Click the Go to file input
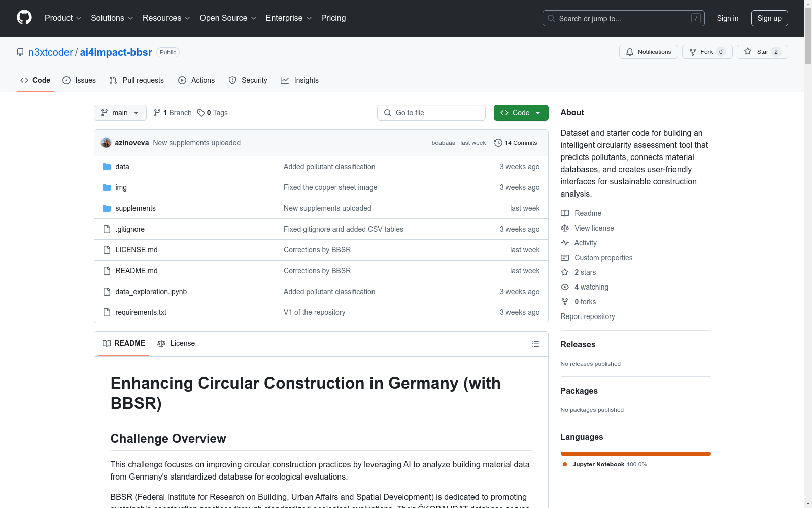The image size is (812, 508). click(x=431, y=113)
